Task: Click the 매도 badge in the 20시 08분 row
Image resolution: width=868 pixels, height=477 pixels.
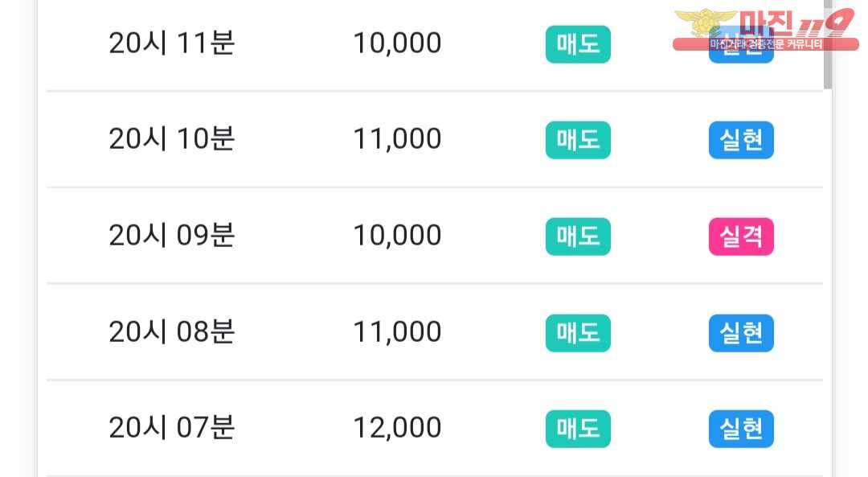Action: coord(578,333)
